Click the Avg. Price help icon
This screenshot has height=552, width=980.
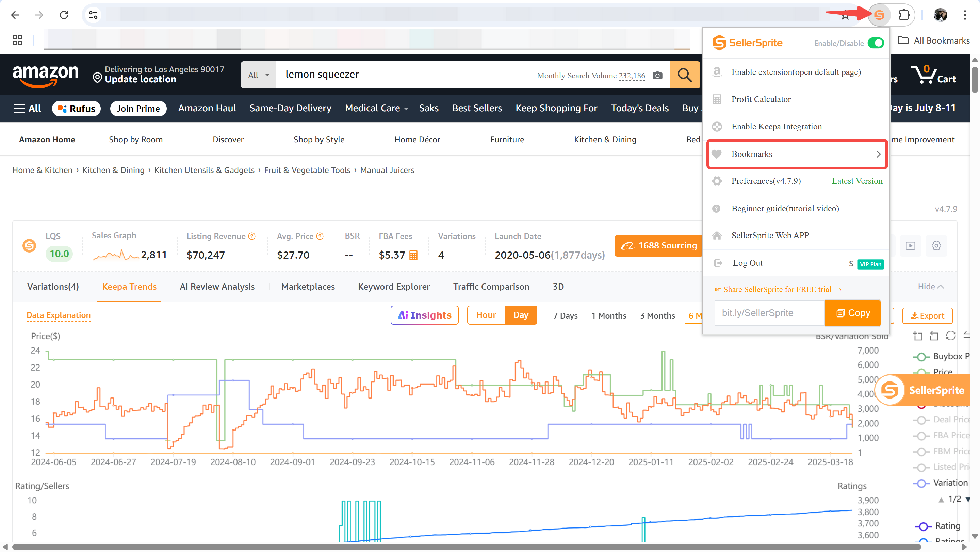tap(320, 236)
